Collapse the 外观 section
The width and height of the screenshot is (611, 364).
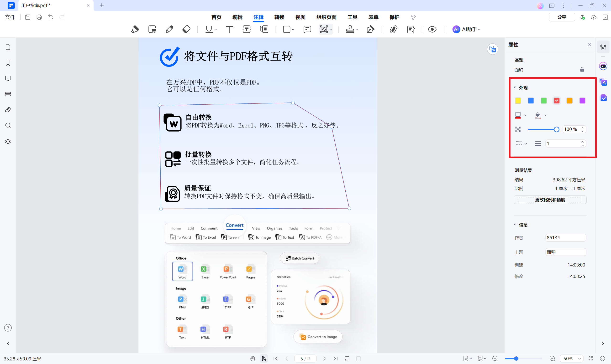click(515, 87)
